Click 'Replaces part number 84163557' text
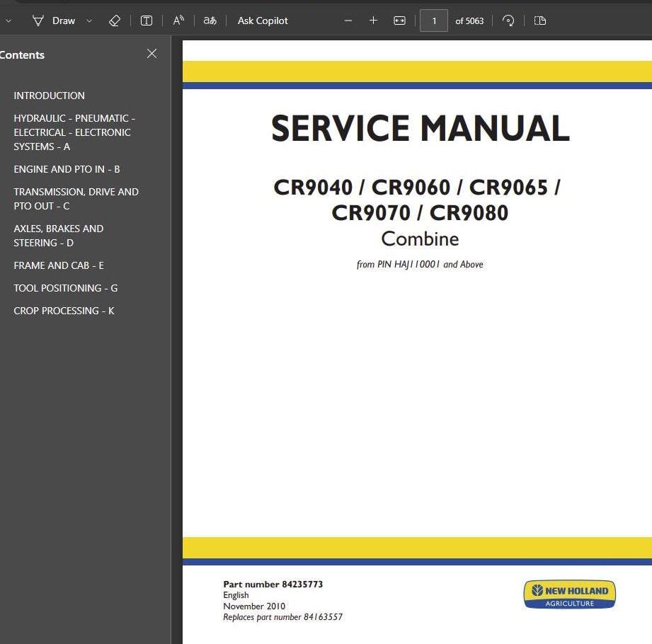The image size is (652, 644). pyautogui.click(x=282, y=617)
